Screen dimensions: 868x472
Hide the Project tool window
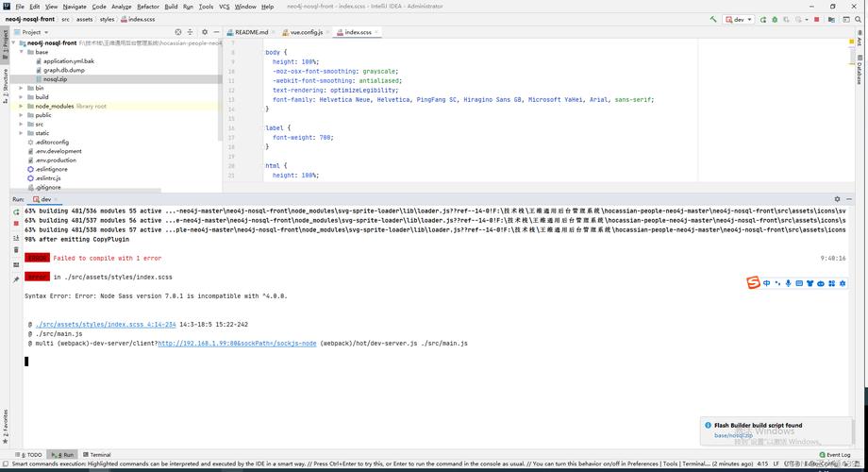[216, 32]
